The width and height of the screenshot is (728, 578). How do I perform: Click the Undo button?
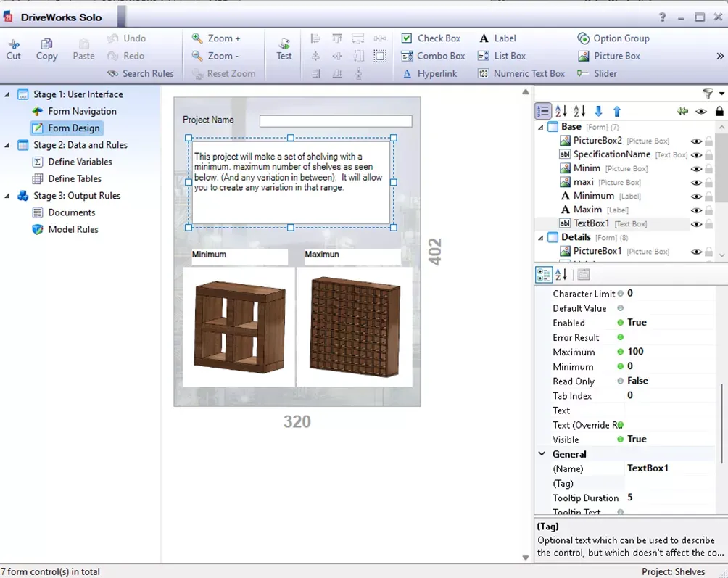(x=126, y=38)
